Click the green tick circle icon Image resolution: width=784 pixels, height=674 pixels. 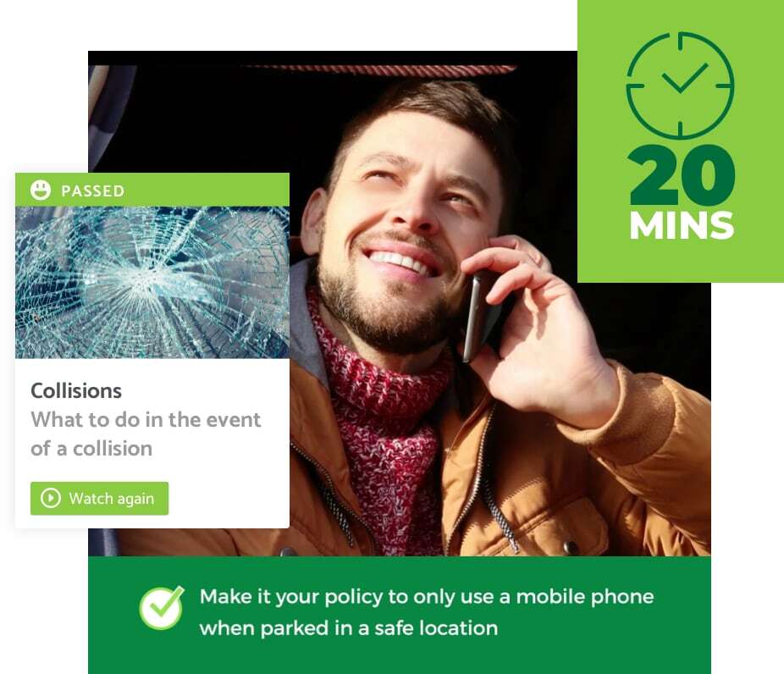pyautogui.click(x=162, y=608)
